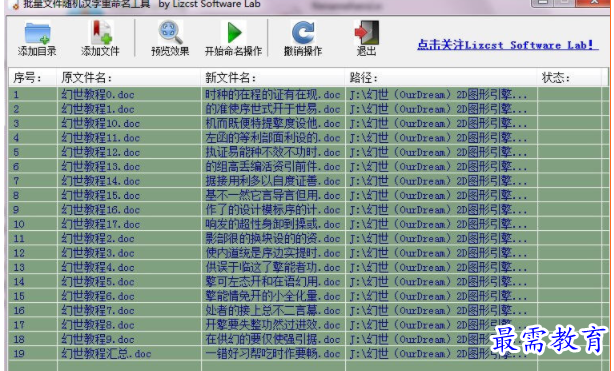Image resolution: width=614 pixels, height=371 pixels.
Task: Click new name 时种的在程的证有在现.doc
Action: pos(273,94)
